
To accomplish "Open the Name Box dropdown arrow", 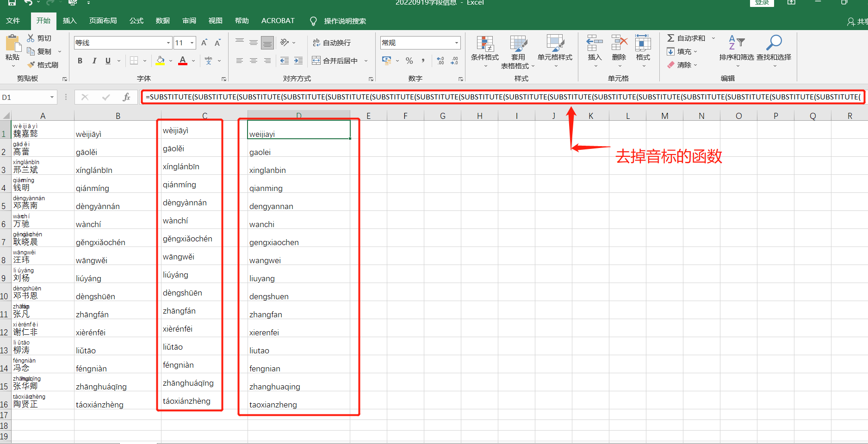I will [52, 97].
